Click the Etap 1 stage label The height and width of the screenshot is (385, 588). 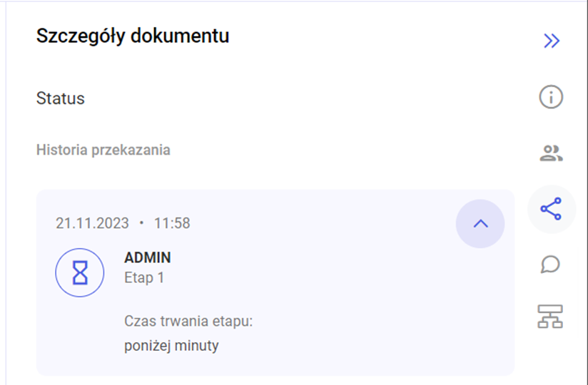(x=144, y=278)
